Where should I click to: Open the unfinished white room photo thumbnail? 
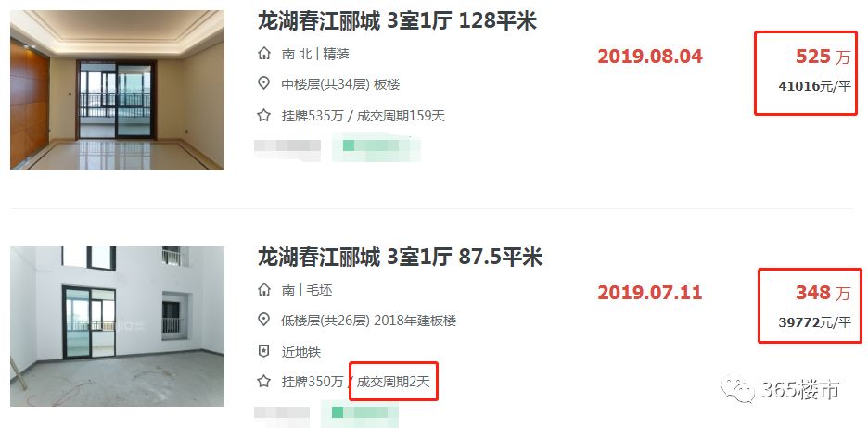pyautogui.click(x=118, y=326)
